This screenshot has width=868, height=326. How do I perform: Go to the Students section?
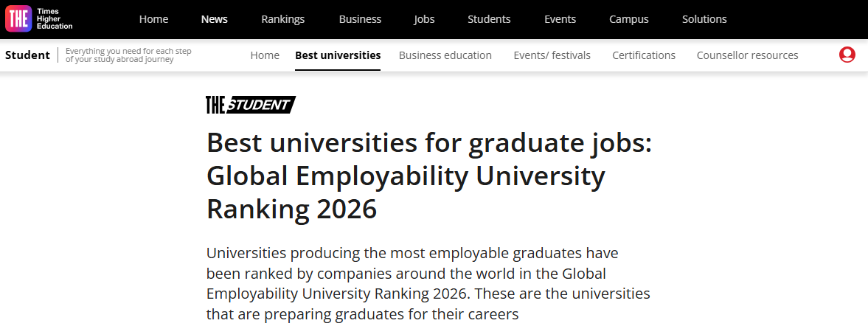(489, 19)
